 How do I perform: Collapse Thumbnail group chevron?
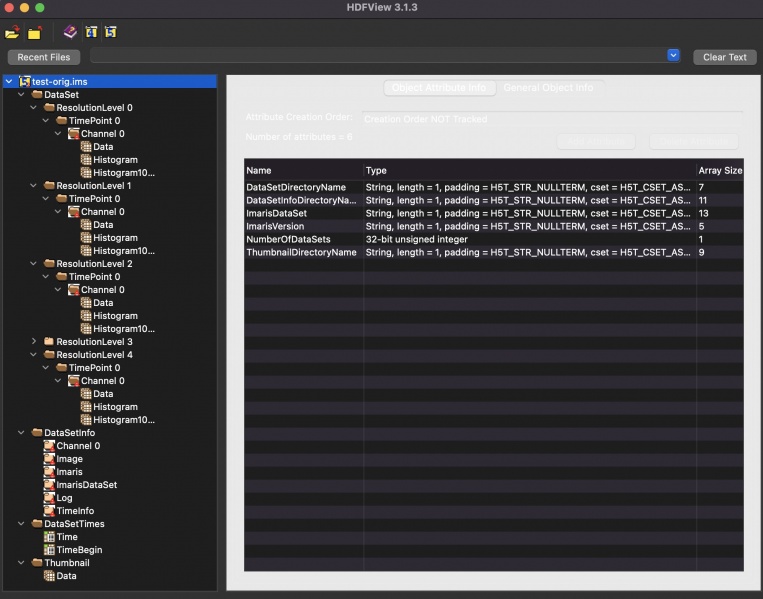(21, 563)
